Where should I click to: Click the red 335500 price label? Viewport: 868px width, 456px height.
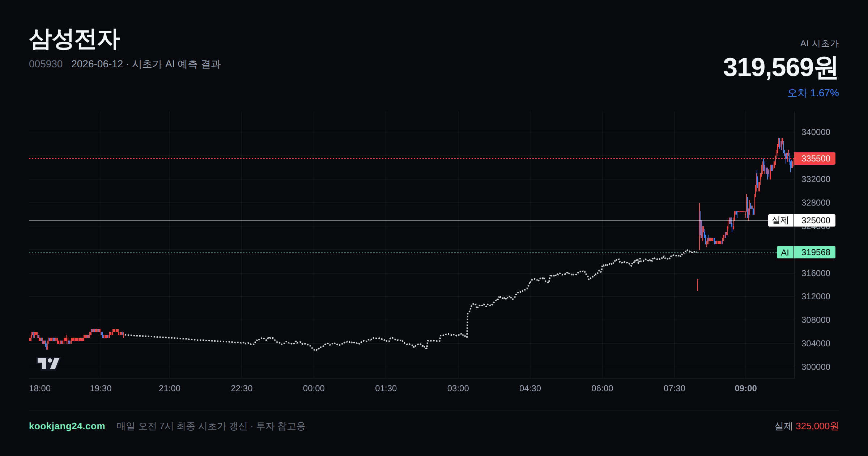point(815,159)
